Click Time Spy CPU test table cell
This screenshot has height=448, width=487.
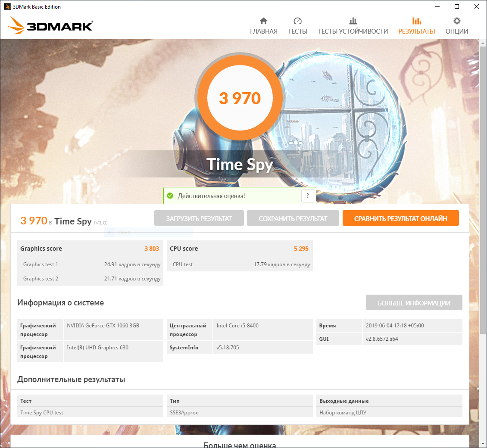pos(90,412)
